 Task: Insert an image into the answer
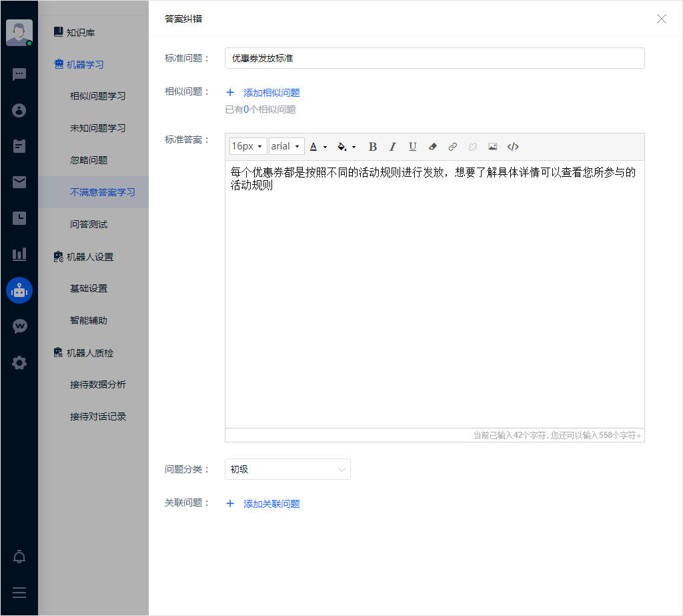493,147
